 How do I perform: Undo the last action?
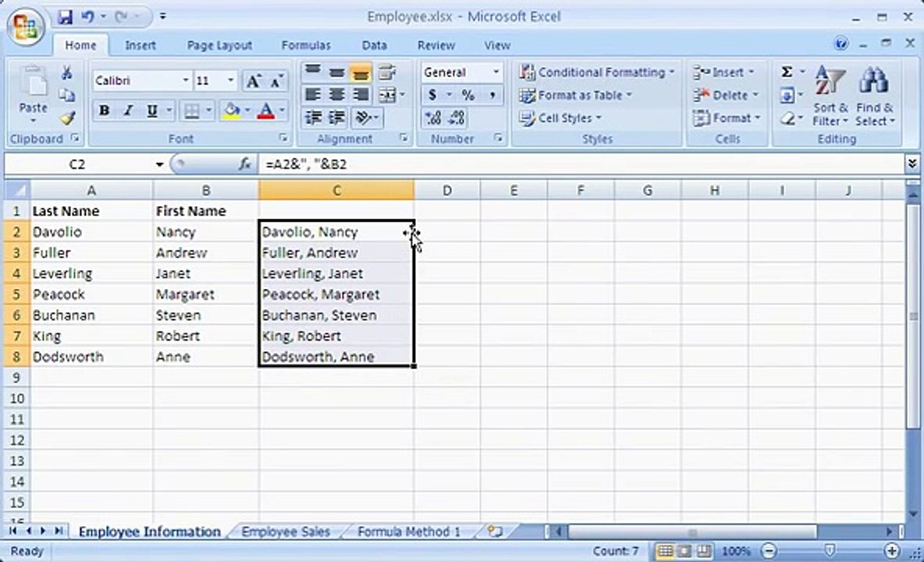(x=88, y=17)
